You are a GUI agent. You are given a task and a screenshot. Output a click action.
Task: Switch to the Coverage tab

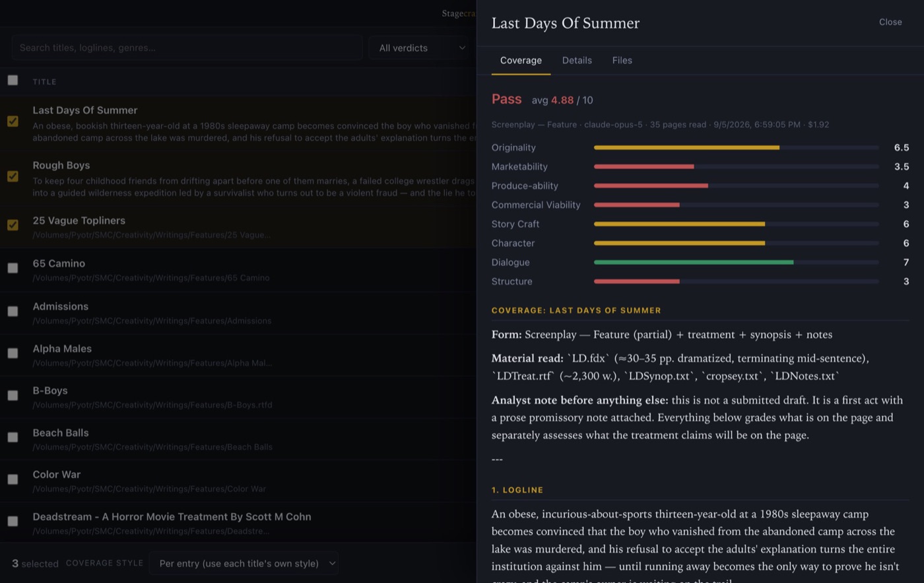point(521,60)
